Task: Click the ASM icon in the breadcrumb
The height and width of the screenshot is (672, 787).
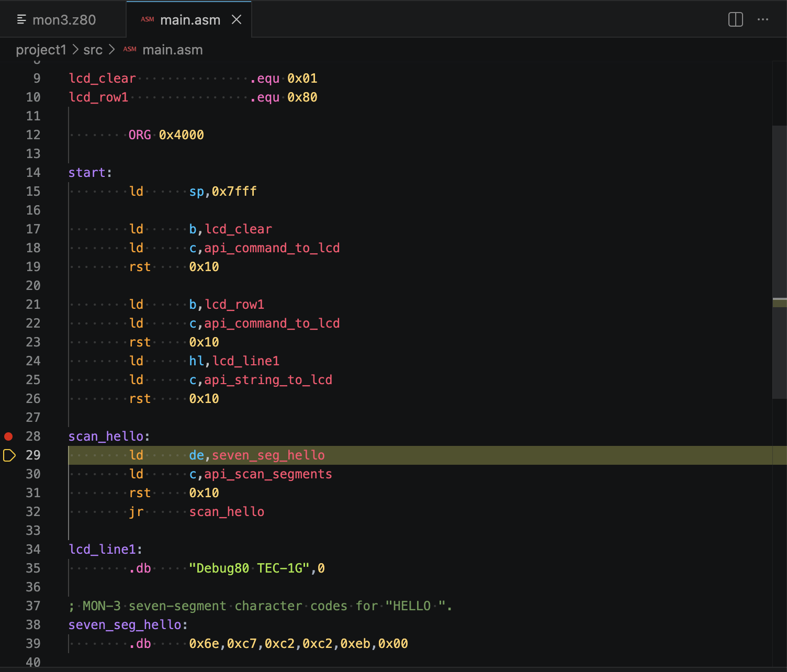Action: pyautogui.click(x=130, y=49)
